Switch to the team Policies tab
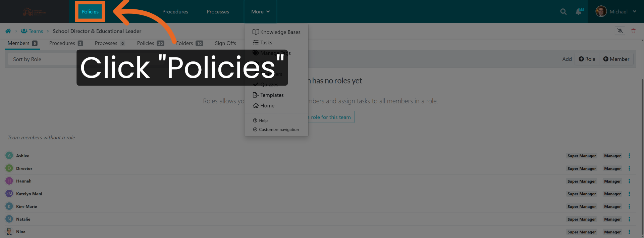The width and height of the screenshot is (644, 238). pos(151,43)
